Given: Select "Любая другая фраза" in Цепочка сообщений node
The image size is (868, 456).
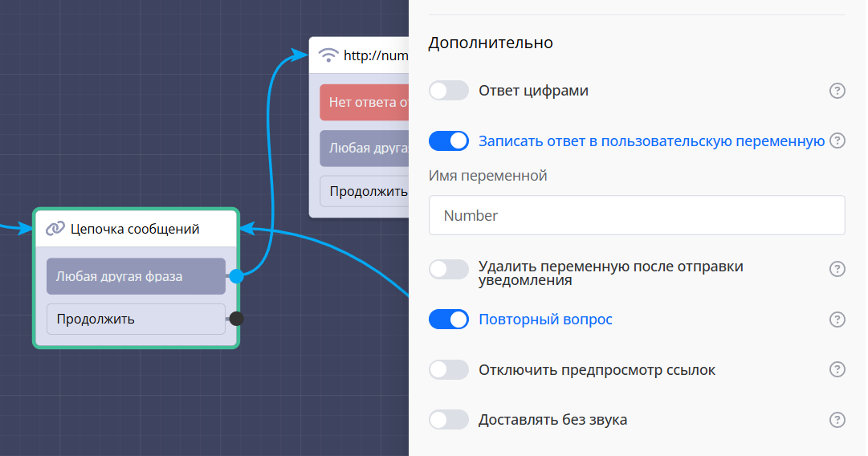Looking at the screenshot, I should (x=136, y=276).
